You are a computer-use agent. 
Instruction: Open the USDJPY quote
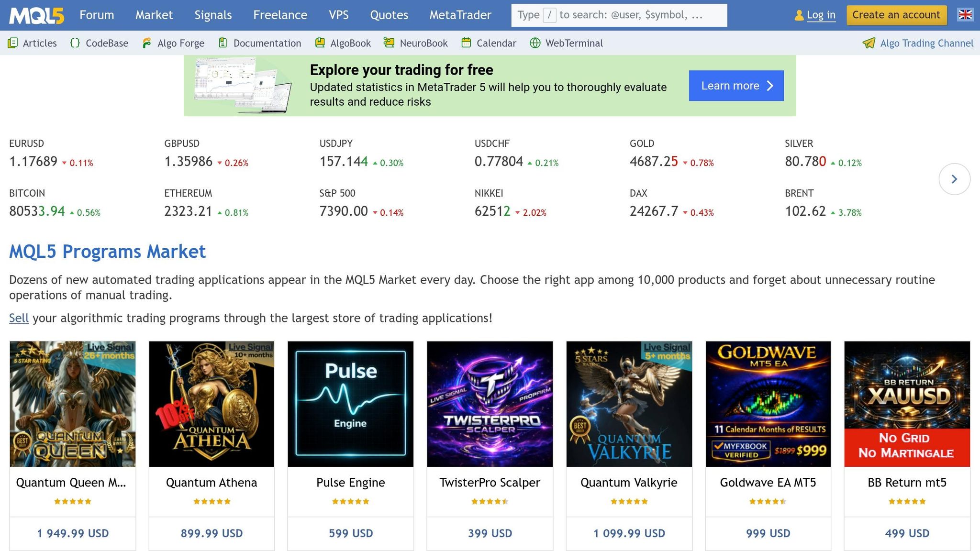click(362, 154)
